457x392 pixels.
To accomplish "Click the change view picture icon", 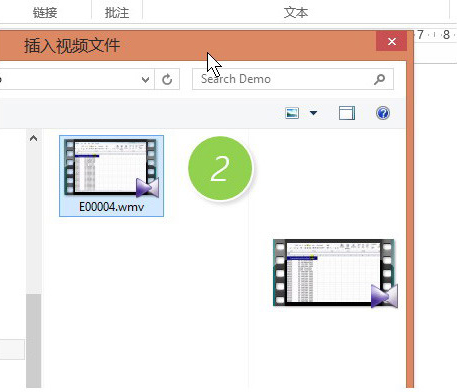I will pyautogui.click(x=292, y=113).
